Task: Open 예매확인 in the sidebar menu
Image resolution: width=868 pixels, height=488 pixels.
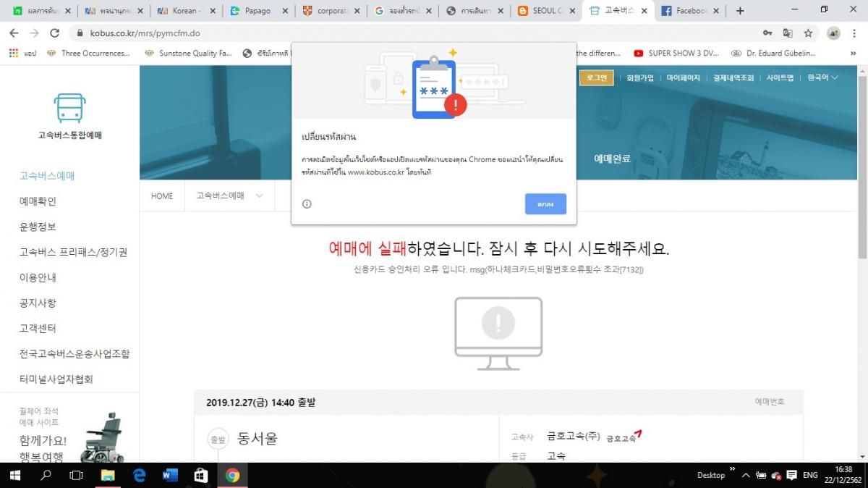Action: (38, 201)
